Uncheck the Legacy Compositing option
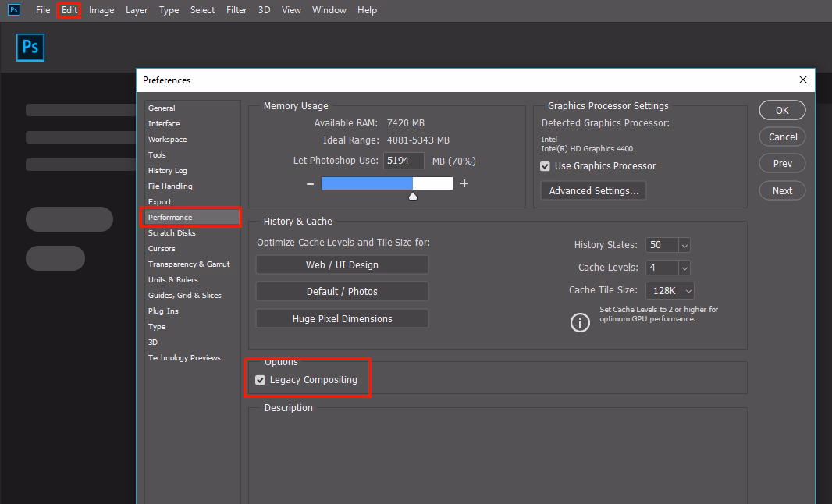This screenshot has height=504, width=832. click(260, 380)
